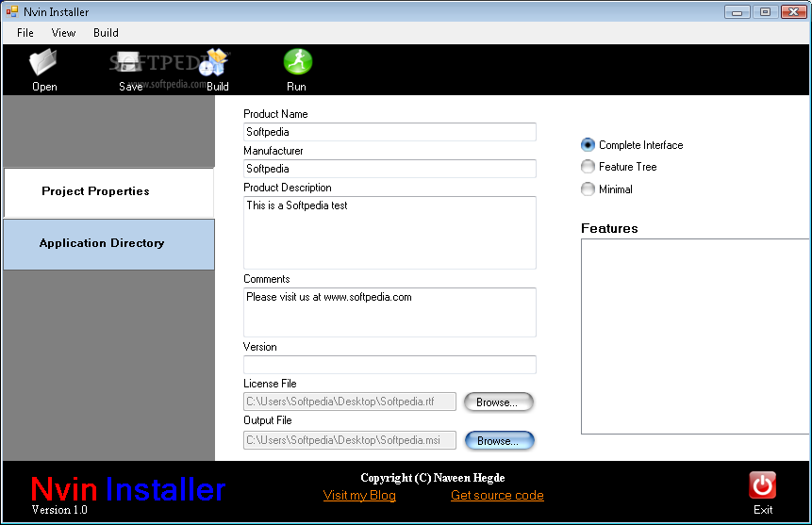
Task: Switch to Project Properties tab
Action: point(108,192)
